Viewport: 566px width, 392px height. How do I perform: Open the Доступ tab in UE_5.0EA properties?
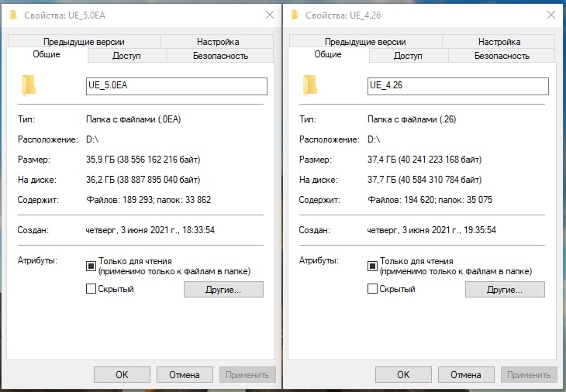[126, 56]
